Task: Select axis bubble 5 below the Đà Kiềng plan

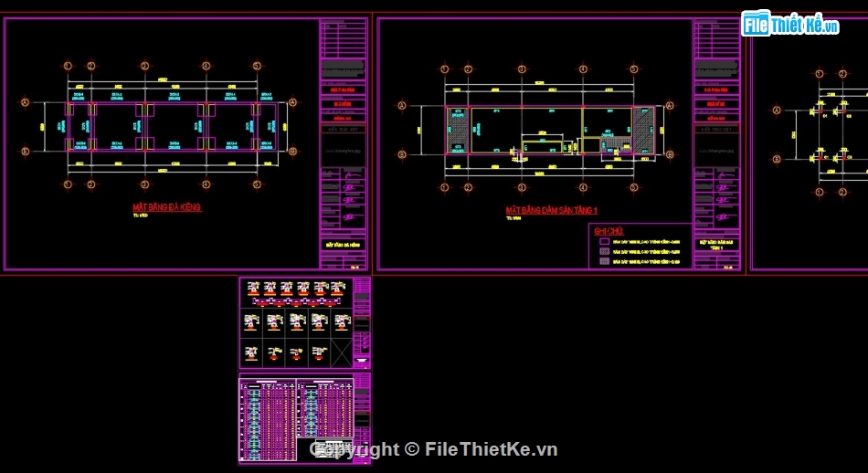Action: tap(257, 184)
